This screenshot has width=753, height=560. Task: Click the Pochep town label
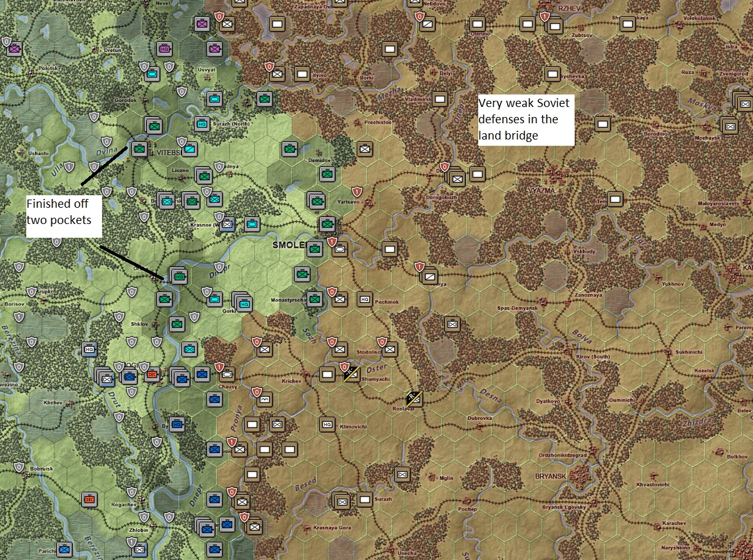click(x=467, y=509)
